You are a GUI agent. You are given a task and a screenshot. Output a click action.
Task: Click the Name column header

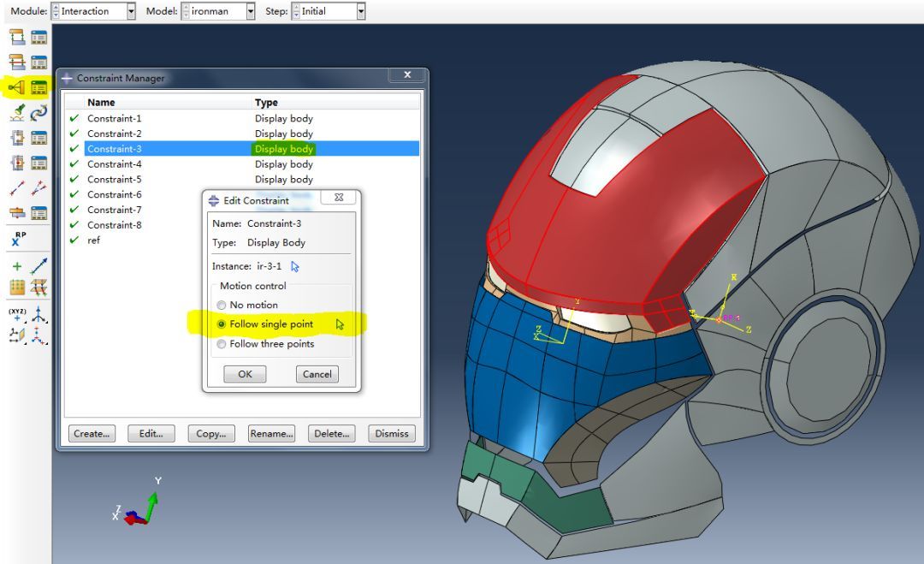pyautogui.click(x=101, y=103)
